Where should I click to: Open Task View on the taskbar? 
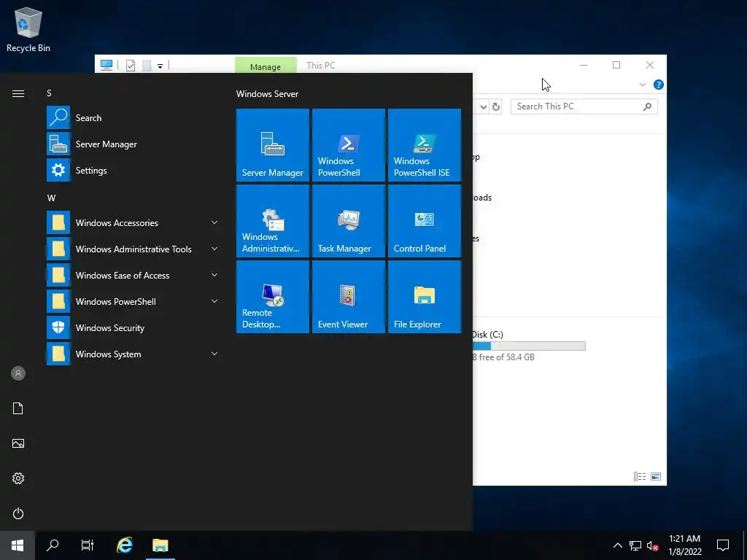pyautogui.click(x=88, y=545)
